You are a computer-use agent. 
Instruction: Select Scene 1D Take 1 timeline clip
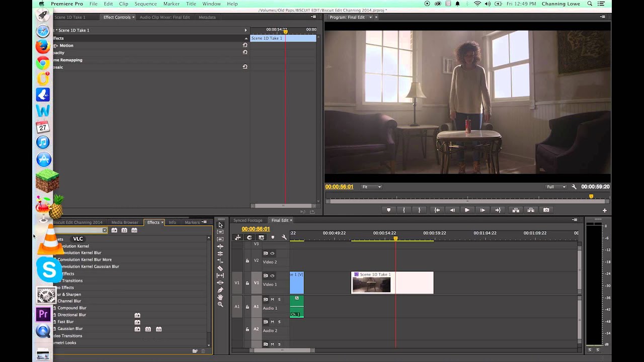(x=392, y=283)
